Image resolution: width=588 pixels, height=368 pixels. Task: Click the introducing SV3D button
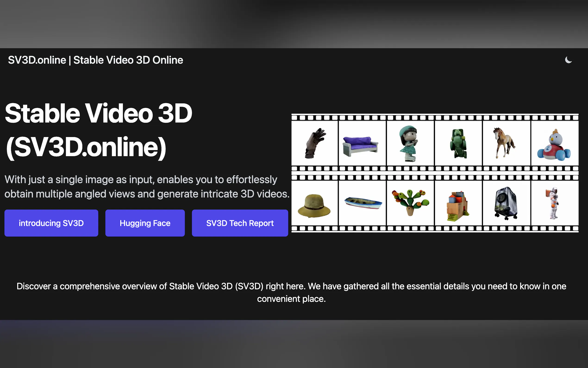click(x=51, y=223)
